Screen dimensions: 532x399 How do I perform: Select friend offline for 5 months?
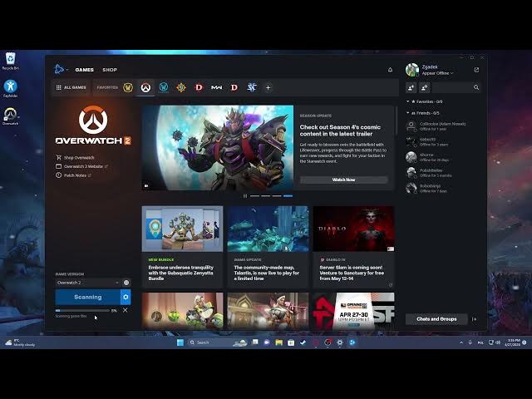(x=443, y=173)
